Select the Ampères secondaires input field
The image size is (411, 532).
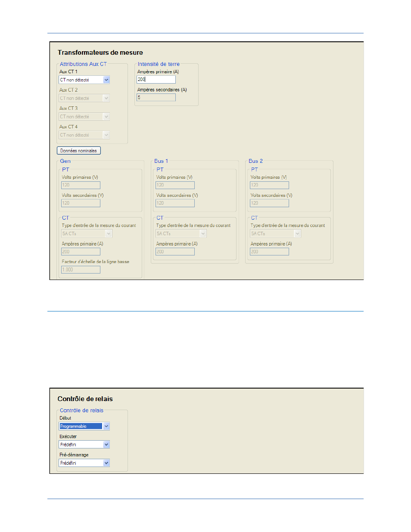click(x=156, y=98)
